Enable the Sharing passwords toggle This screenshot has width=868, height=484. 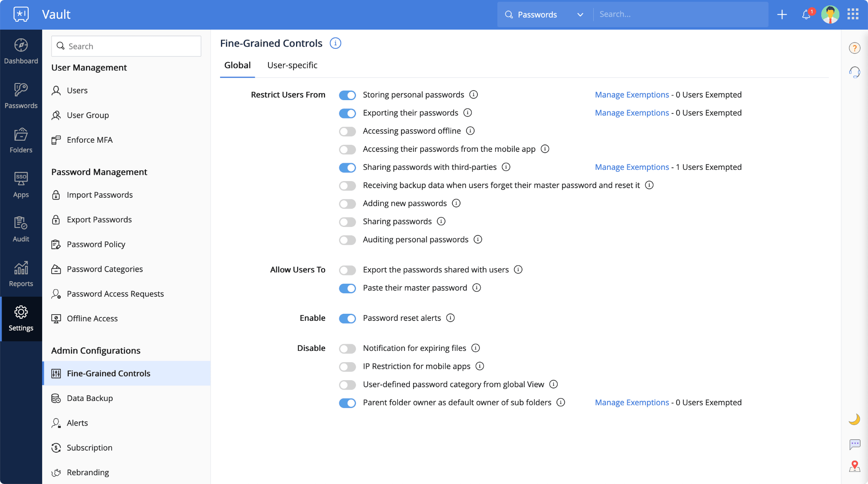347,222
